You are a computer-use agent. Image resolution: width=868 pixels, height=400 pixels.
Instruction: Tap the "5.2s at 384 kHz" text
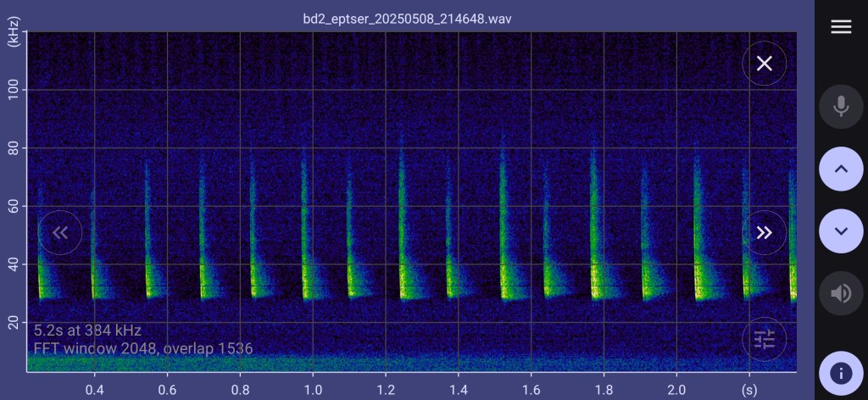tap(87, 331)
